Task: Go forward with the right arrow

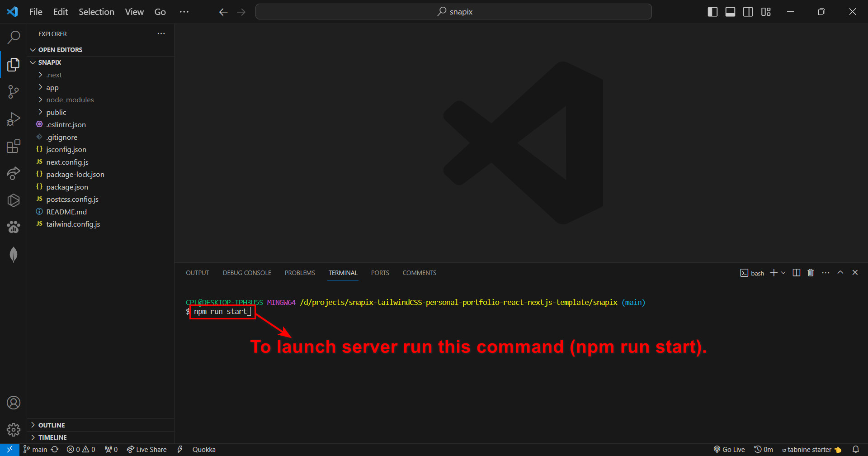Action: (x=241, y=12)
